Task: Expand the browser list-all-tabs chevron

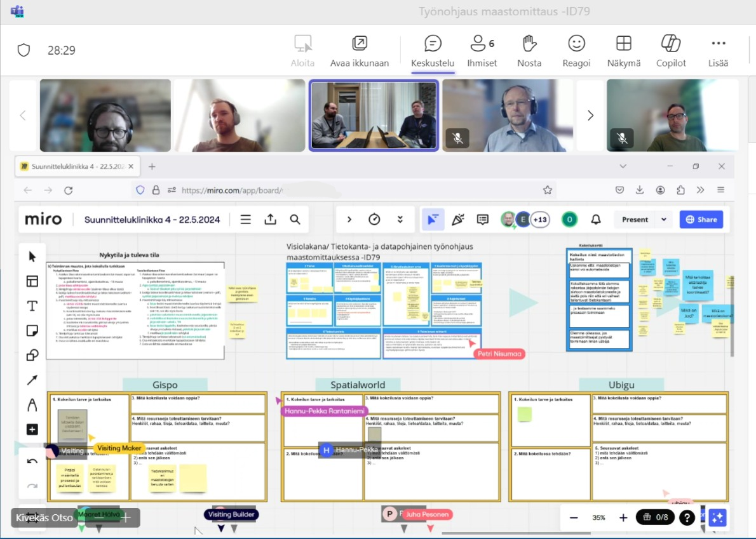Action: point(623,166)
